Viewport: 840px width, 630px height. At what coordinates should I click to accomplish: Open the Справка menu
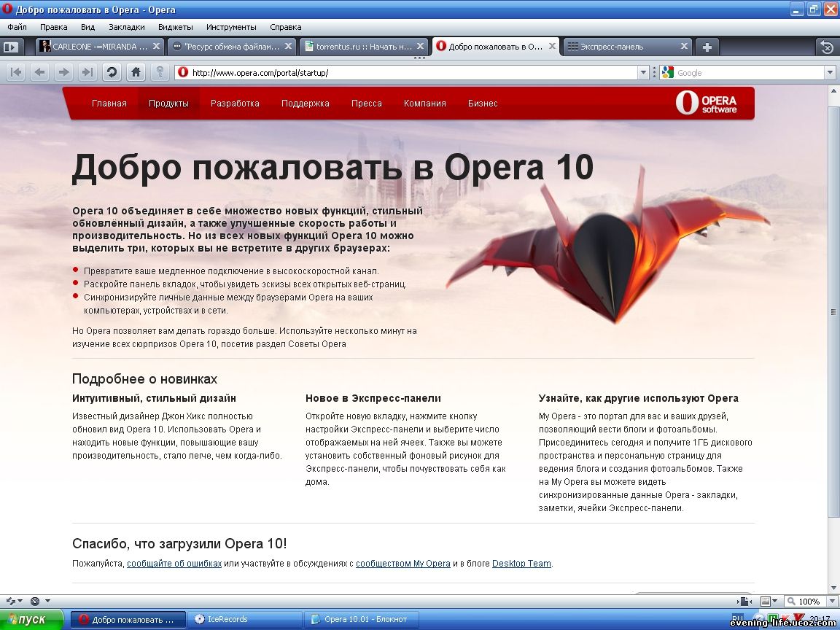pyautogui.click(x=286, y=27)
